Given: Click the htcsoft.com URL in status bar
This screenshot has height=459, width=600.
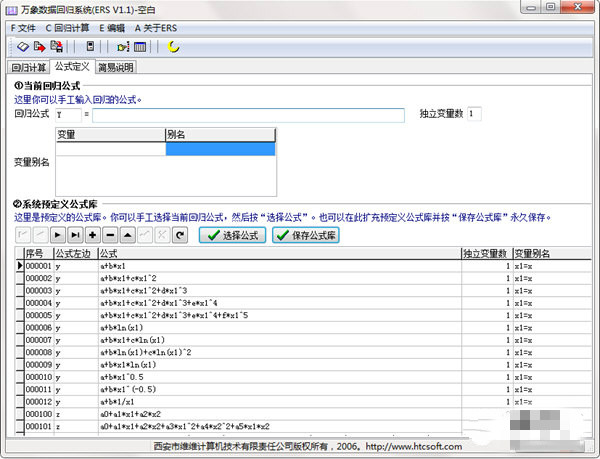Looking at the screenshot, I should (x=414, y=446).
